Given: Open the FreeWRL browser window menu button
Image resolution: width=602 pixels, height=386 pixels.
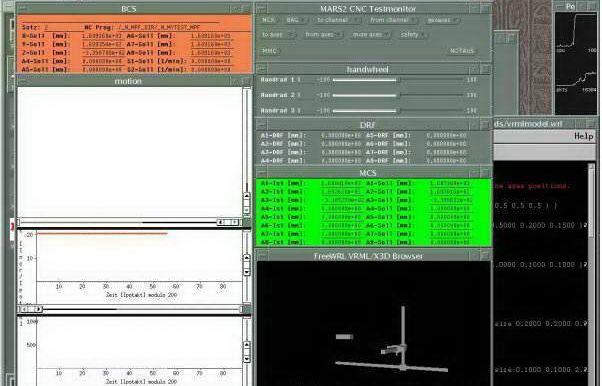Looking at the screenshot, I should point(261,255).
